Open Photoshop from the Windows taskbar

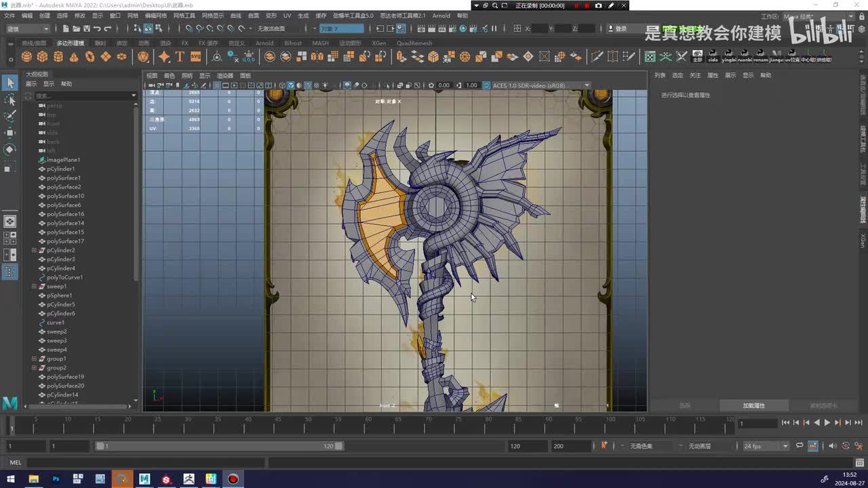pyautogui.click(x=56, y=479)
